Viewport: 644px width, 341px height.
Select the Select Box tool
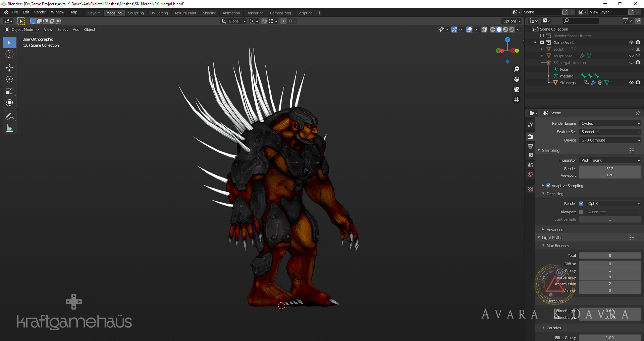click(9, 43)
